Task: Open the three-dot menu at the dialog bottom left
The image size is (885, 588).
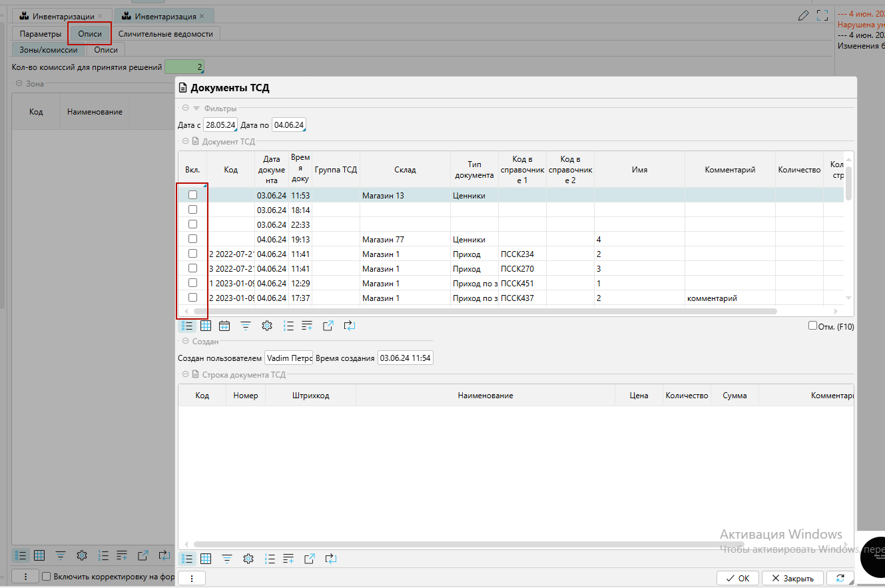Action: click(192, 578)
